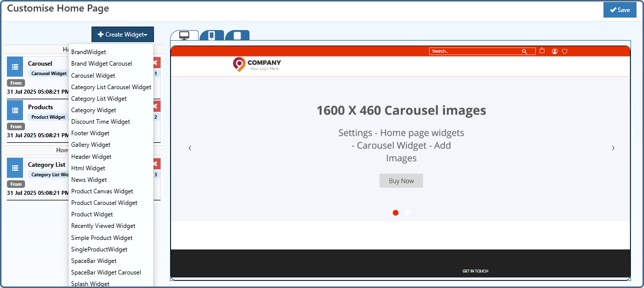Select the second white carousel dot
Viewport: 644px width, 288px height.
point(407,212)
